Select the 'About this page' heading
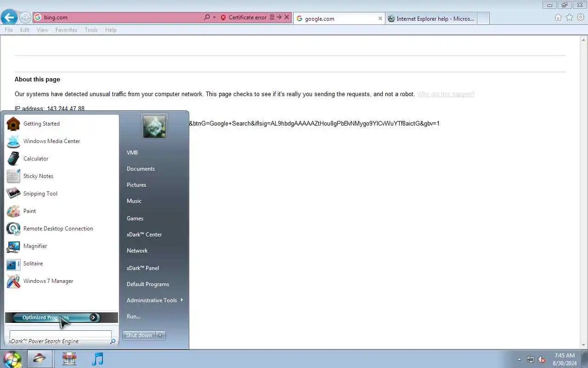 [37, 80]
